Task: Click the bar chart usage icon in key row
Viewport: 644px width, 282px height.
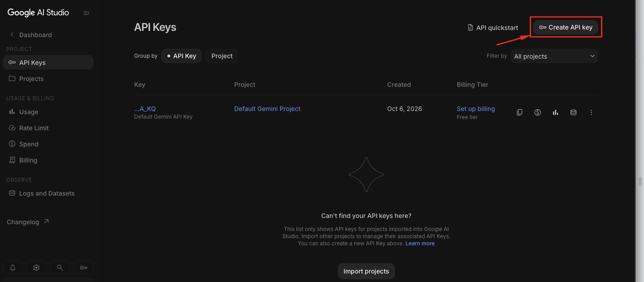Action: pos(555,112)
